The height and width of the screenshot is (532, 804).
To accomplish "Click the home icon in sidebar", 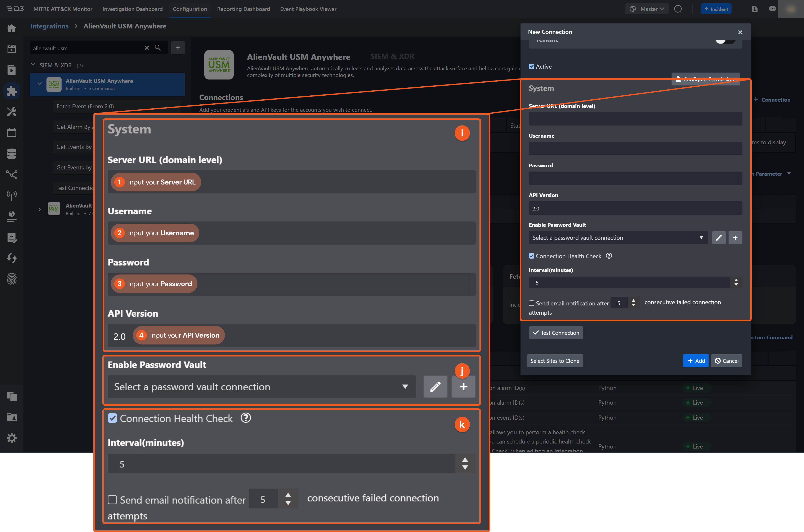I will pos(12,28).
